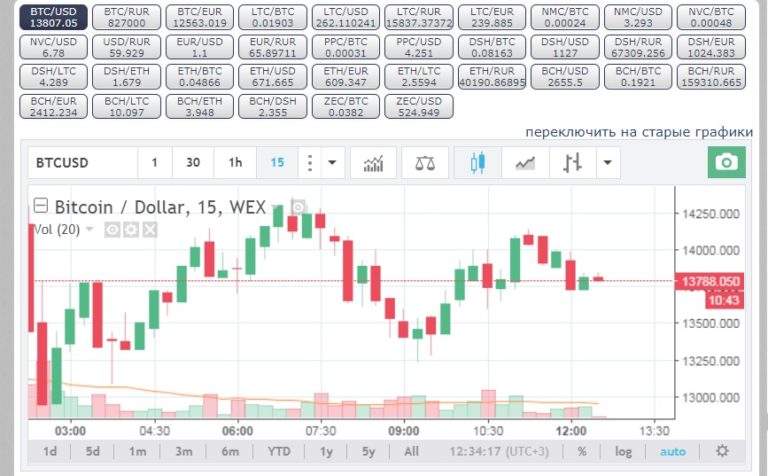Select the candlestick chart style icon
Image resolution: width=768 pixels, height=476 pixels.
coord(477,163)
